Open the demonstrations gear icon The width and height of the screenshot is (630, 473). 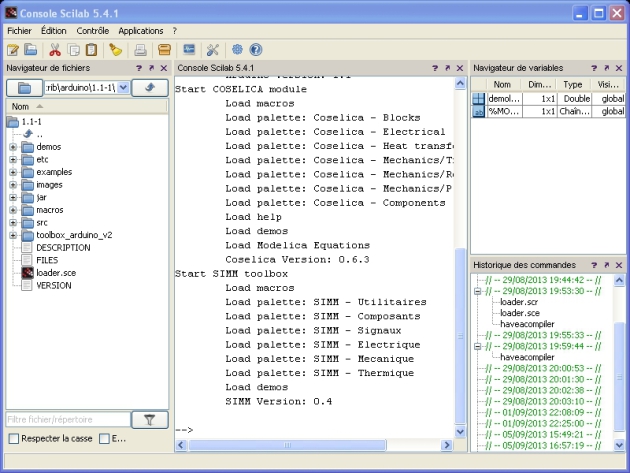point(237,50)
